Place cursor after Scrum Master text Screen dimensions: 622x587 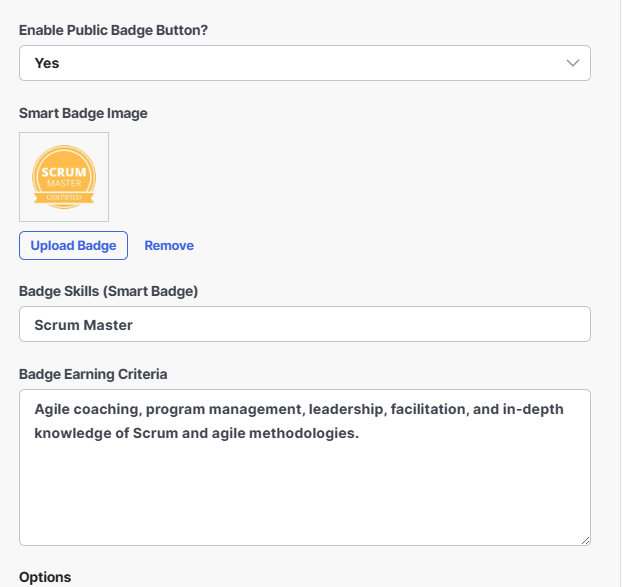pos(134,325)
